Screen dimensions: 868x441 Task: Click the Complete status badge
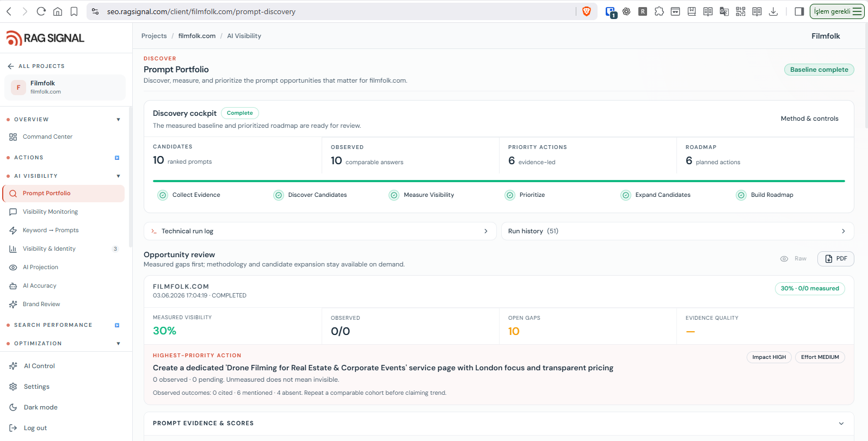(240, 113)
